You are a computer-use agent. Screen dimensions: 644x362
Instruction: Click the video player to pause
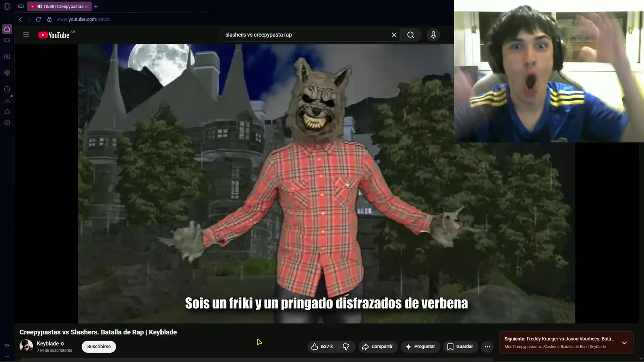tap(326, 184)
